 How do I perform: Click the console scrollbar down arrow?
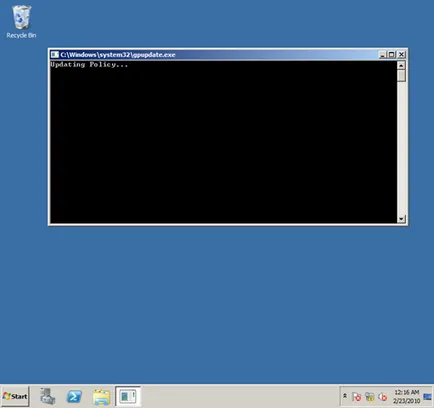401,219
